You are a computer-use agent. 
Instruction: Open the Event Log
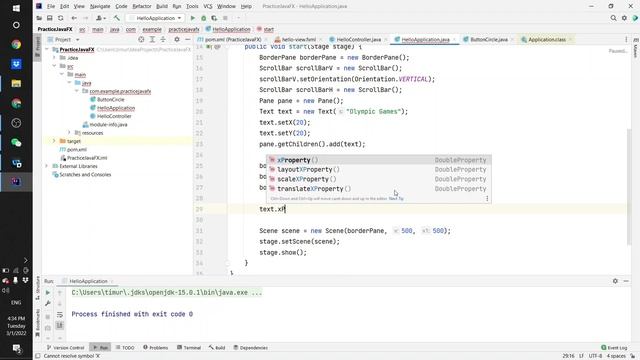point(614,348)
